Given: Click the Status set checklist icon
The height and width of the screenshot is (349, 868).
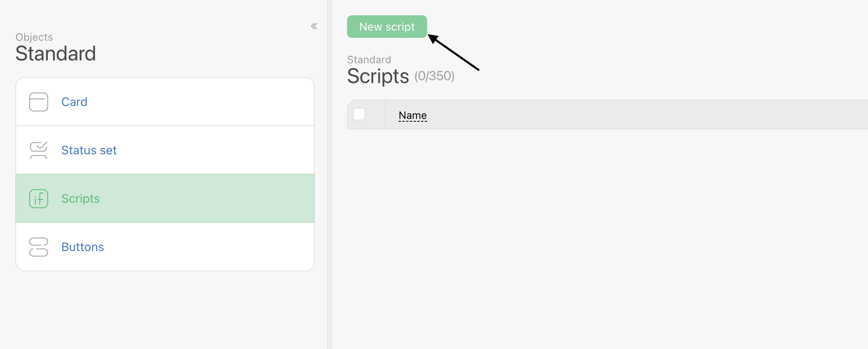Looking at the screenshot, I should tap(39, 150).
